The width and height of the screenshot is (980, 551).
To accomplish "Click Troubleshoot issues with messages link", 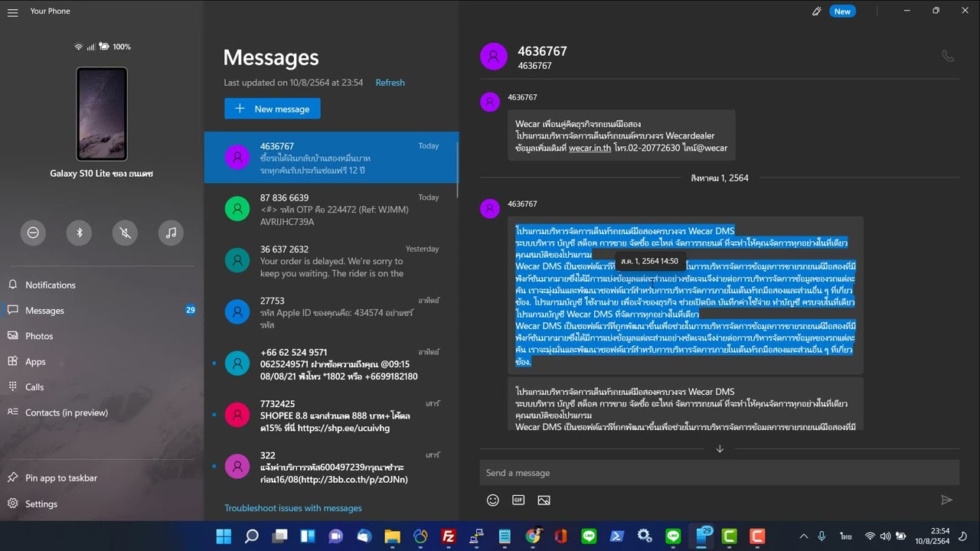I will point(293,508).
